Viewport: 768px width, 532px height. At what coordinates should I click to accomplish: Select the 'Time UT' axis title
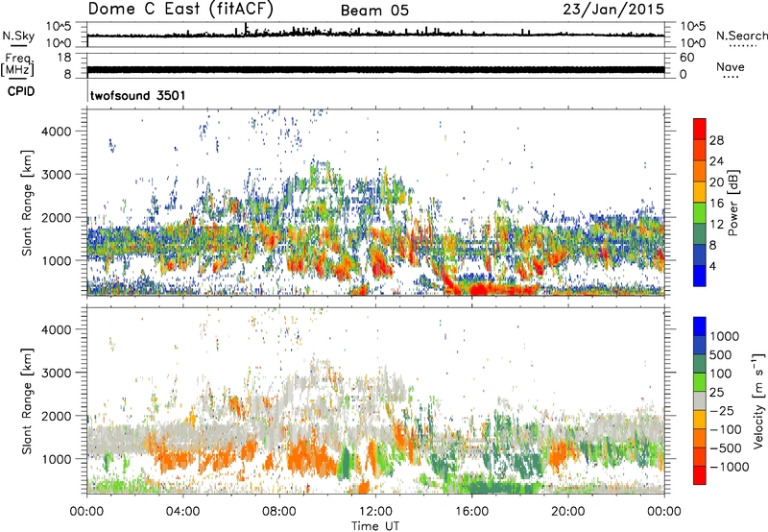(375, 525)
